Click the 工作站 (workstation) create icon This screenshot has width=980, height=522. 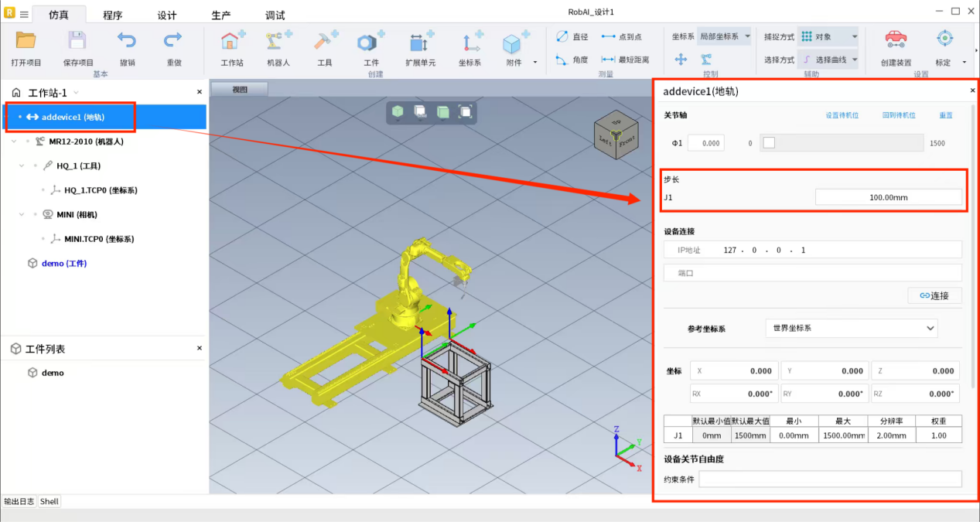232,42
